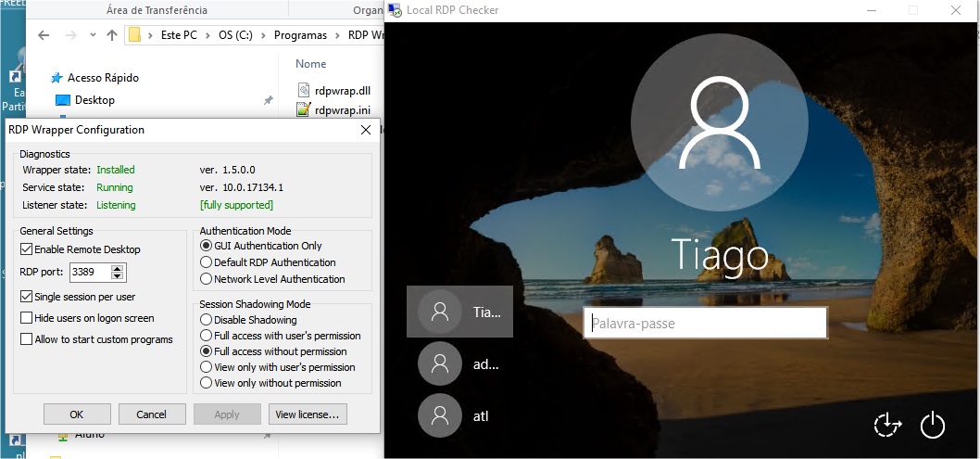
Task: Click the Desktop monitor icon
Action: pyautogui.click(x=62, y=100)
